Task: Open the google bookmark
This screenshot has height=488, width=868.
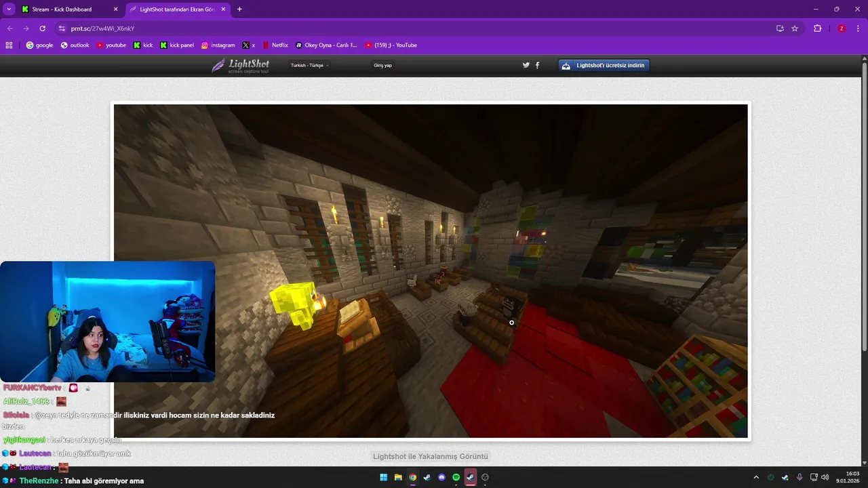Action: [x=39, y=45]
